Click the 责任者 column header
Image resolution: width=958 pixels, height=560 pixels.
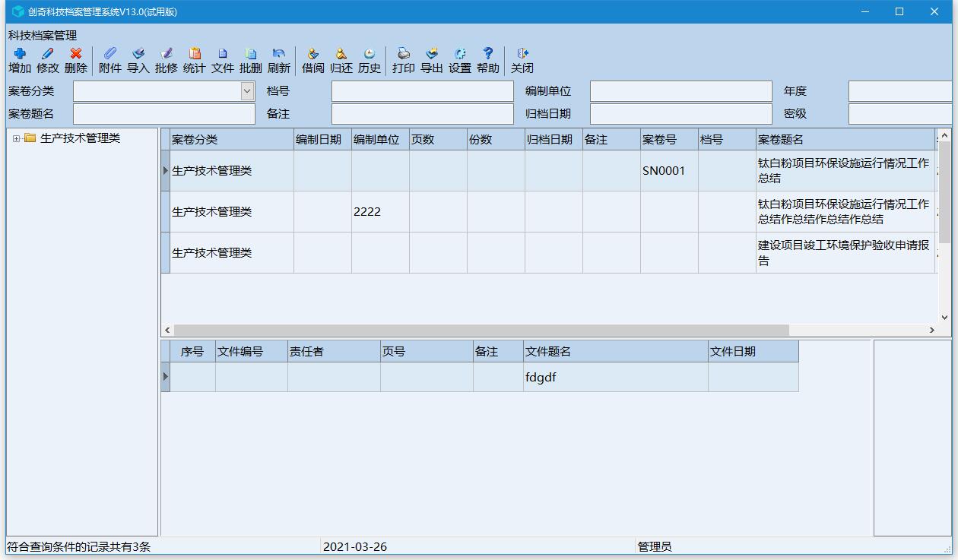click(335, 352)
